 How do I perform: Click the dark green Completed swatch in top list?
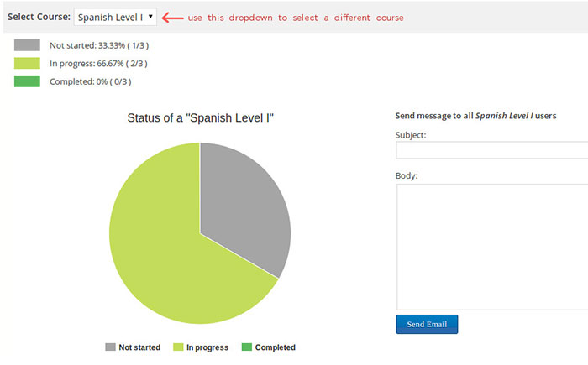(27, 81)
